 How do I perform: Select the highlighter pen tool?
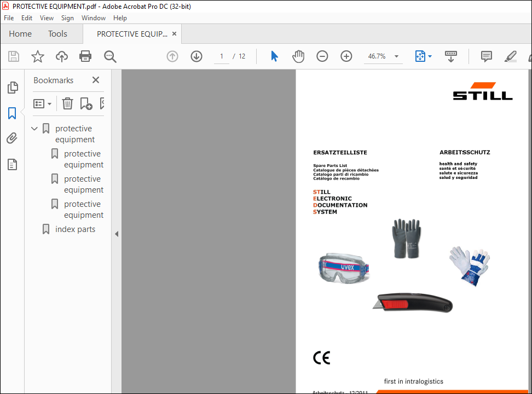(510, 56)
